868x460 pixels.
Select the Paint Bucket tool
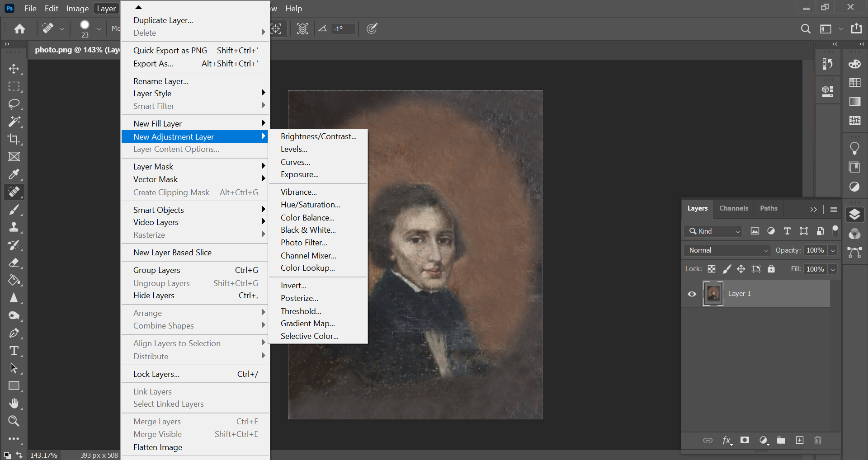point(14,280)
